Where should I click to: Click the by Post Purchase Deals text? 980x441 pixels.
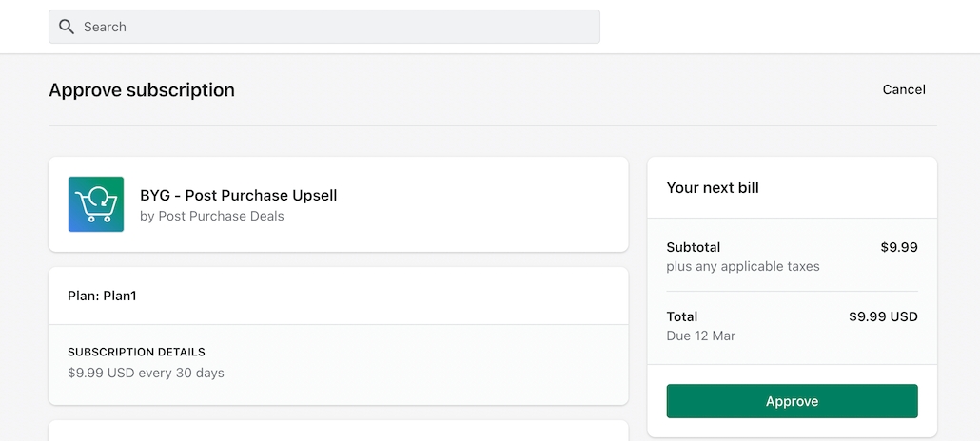coord(211,216)
